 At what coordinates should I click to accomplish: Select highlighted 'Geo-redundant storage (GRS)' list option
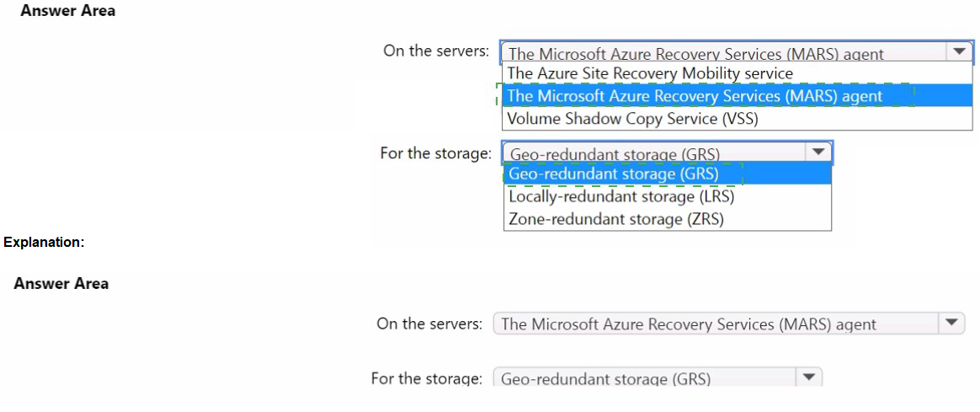(614, 174)
